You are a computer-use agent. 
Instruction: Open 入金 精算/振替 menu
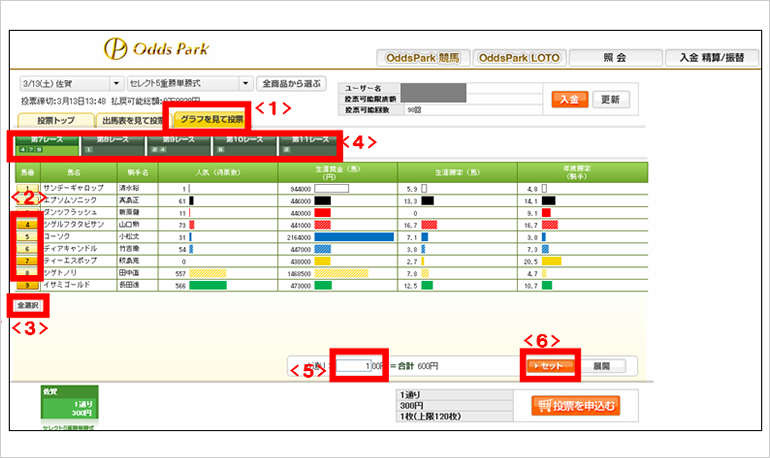click(x=712, y=58)
